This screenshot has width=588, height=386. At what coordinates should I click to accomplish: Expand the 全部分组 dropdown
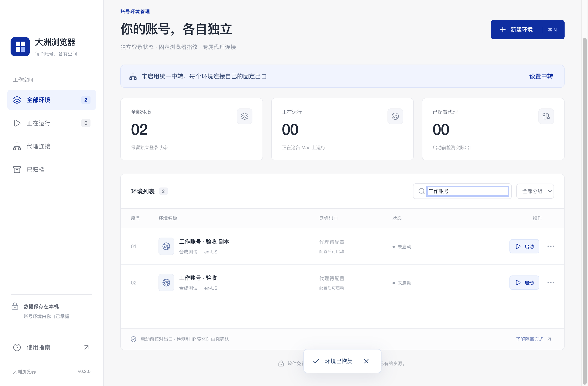pos(535,191)
